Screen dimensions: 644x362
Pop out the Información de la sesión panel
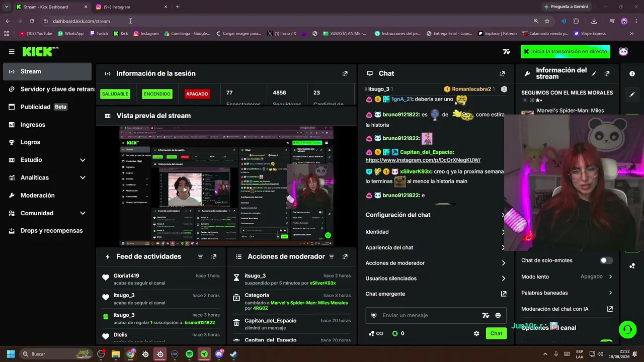[x=345, y=73]
